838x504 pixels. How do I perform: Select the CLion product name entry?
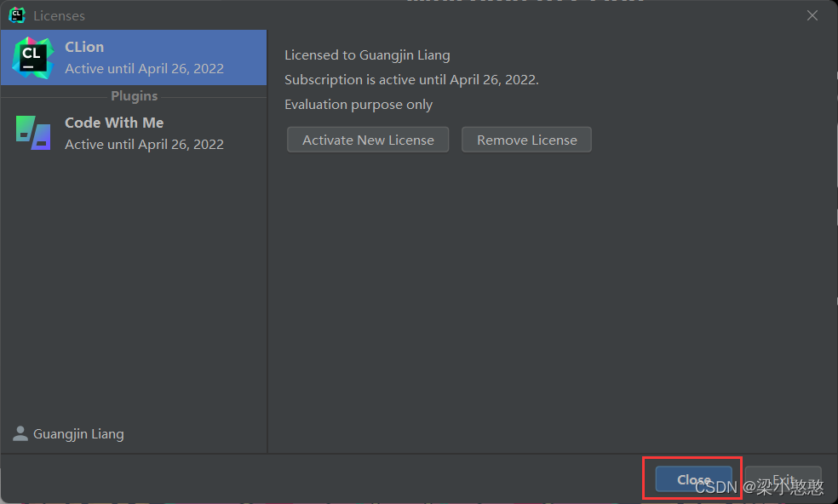point(84,47)
